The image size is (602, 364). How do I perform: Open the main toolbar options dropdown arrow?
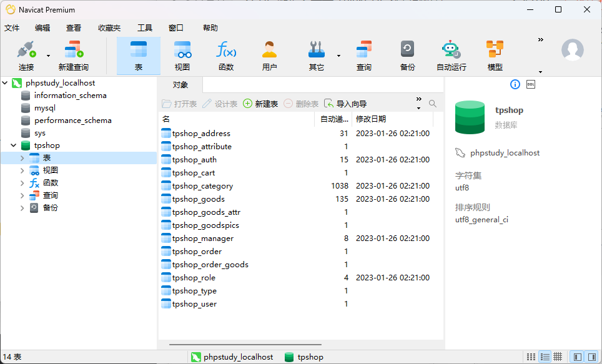coord(541,72)
